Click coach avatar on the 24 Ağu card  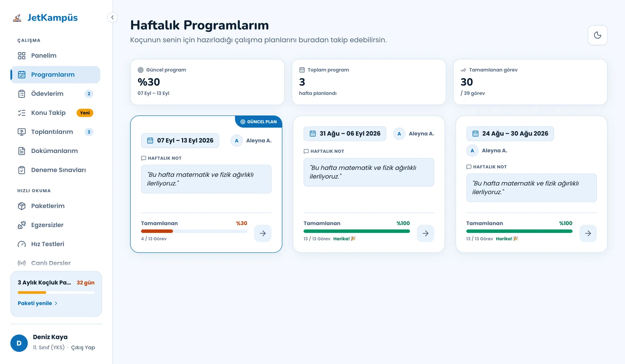472,151
